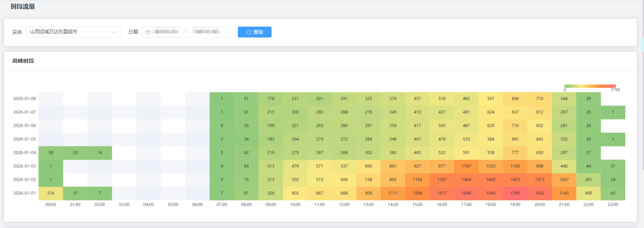
Task: Click the legend's minimum handle at 0
Action: (565, 86)
